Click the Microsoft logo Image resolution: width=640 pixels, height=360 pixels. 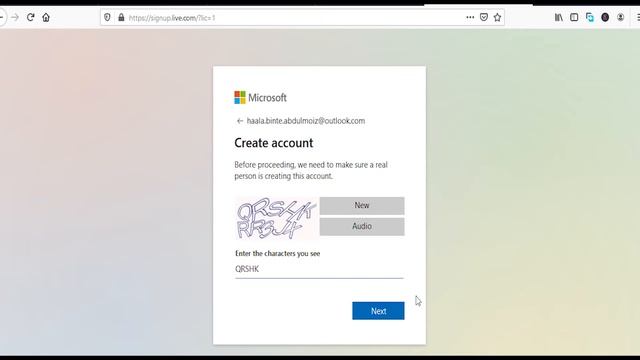tap(260, 98)
